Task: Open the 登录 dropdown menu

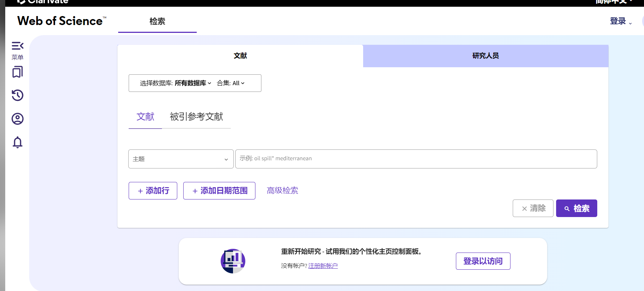Action: (x=621, y=21)
